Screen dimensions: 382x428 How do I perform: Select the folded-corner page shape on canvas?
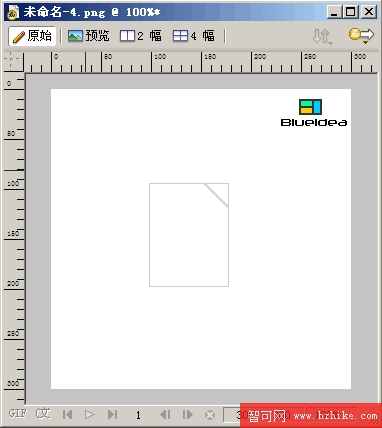[x=189, y=235]
